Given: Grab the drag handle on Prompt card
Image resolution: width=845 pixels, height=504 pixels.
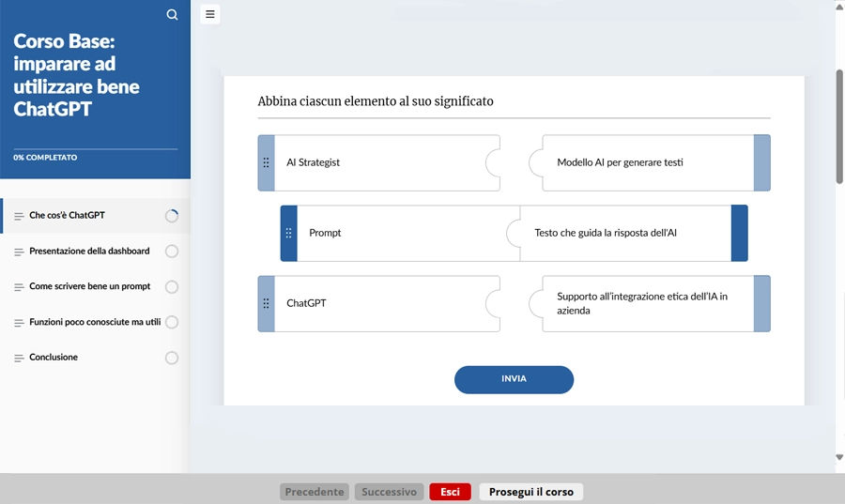Looking at the screenshot, I should click(x=289, y=233).
